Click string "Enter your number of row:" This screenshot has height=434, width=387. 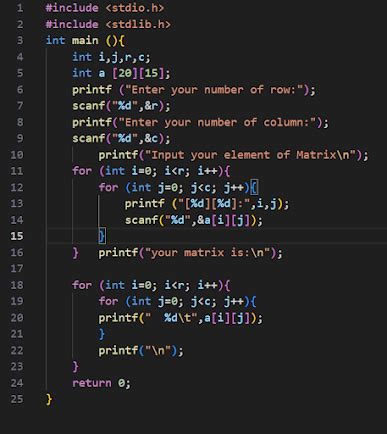tap(214, 90)
